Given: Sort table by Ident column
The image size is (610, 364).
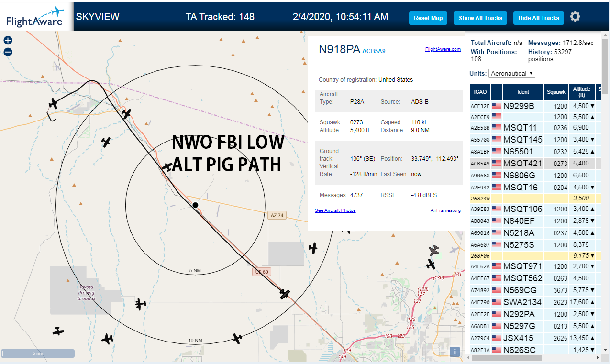Looking at the screenshot, I should 523,91.
